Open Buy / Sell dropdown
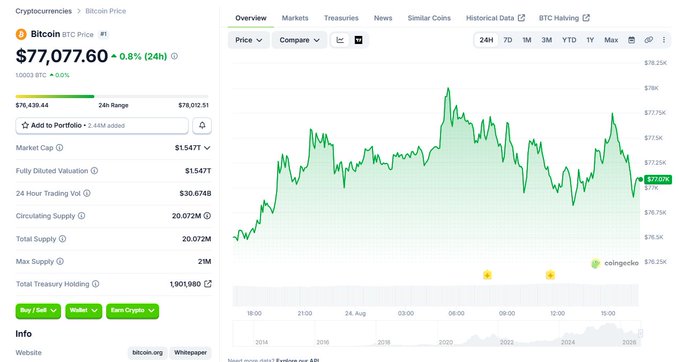Image resolution: width=679 pixels, height=362 pixels. pyautogui.click(x=38, y=310)
